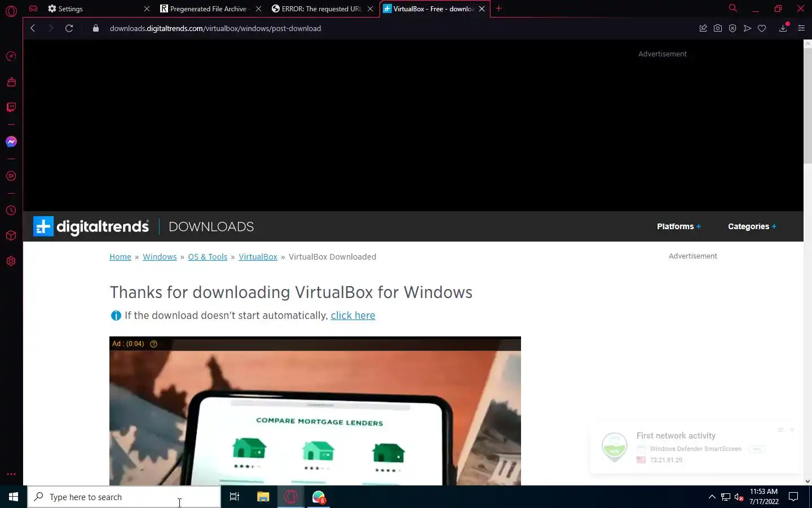Click the address bar URL
Image resolution: width=812 pixels, height=508 pixels.
(x=215, y=28)
